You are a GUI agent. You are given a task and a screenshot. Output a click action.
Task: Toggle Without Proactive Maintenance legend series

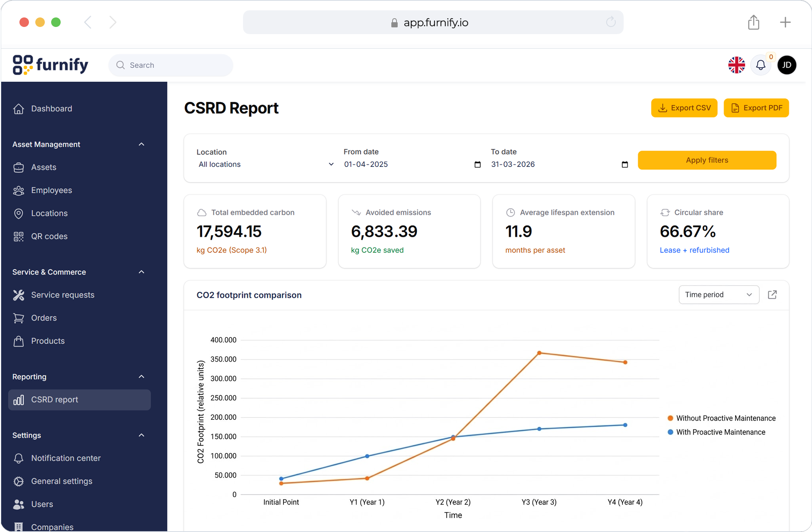coord(722,418)
